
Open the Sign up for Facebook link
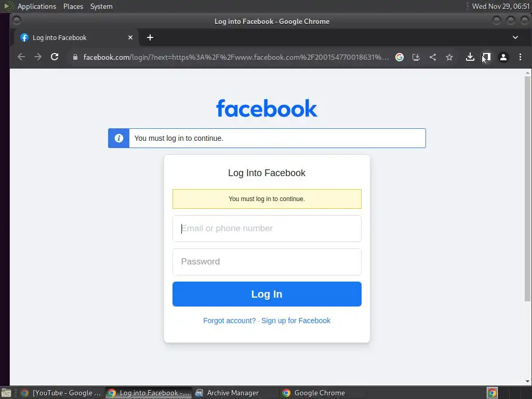[296, 321]
